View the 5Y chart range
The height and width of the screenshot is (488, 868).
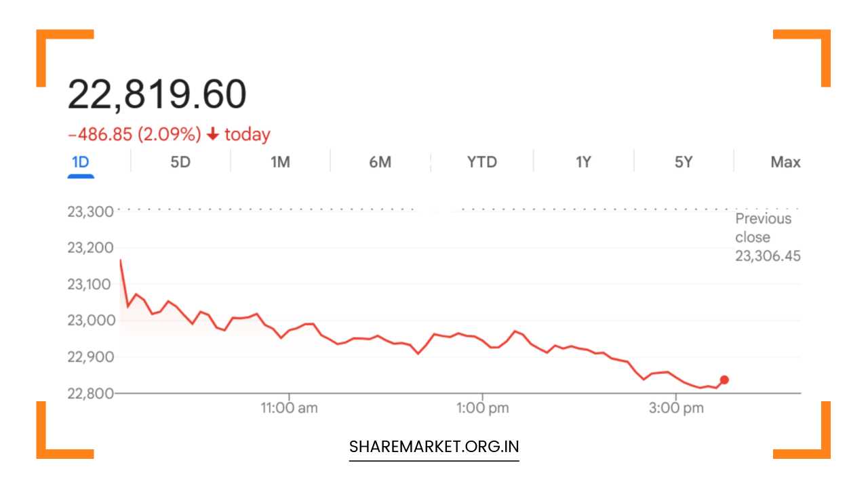tap(684, 163)
